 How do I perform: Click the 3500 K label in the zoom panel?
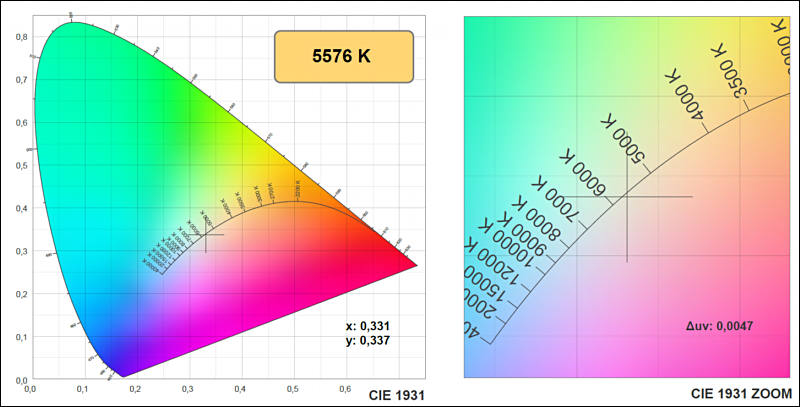tap(730, 71)
